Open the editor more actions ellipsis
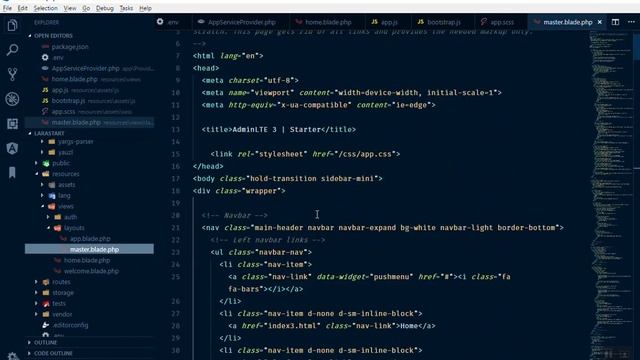Image resolution: width=640 pixels, height=360 pixels. click(x=631, y=22)
